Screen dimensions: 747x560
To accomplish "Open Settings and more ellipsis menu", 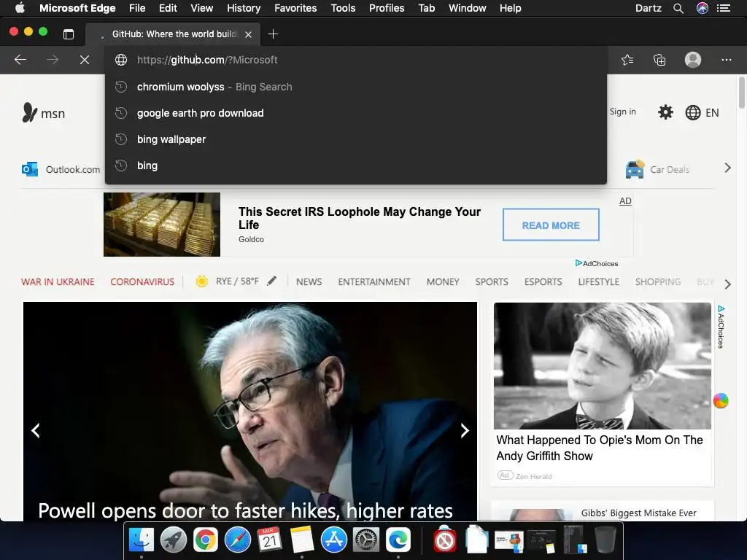I will pyautogui.click(x=726, y=60).
